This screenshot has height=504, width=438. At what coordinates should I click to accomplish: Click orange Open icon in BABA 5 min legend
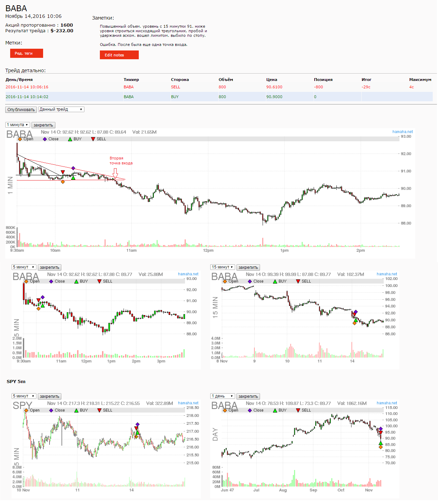(x=26, y=281)
